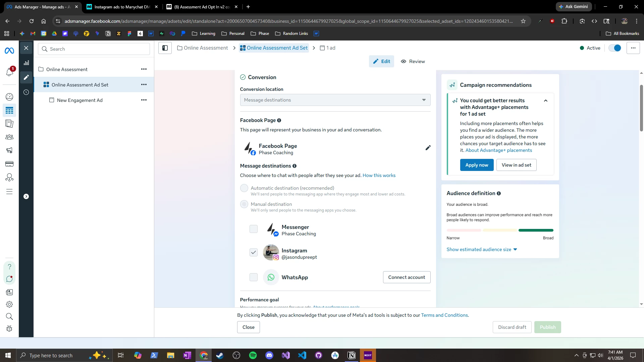Click Apply now button

click(477, 165)
